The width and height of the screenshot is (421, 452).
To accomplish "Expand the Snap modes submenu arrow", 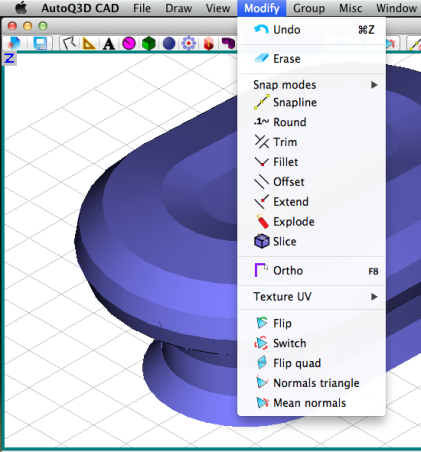I will click(374, 85).
